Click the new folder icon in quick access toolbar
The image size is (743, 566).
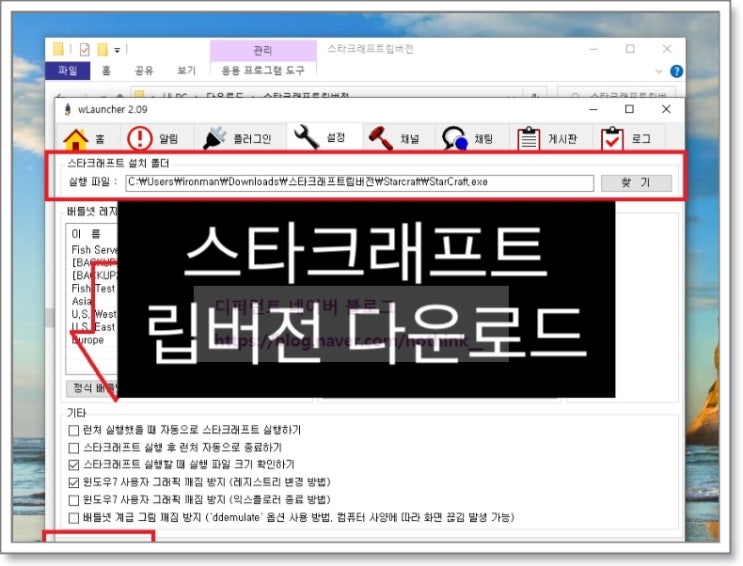point(102,49)
